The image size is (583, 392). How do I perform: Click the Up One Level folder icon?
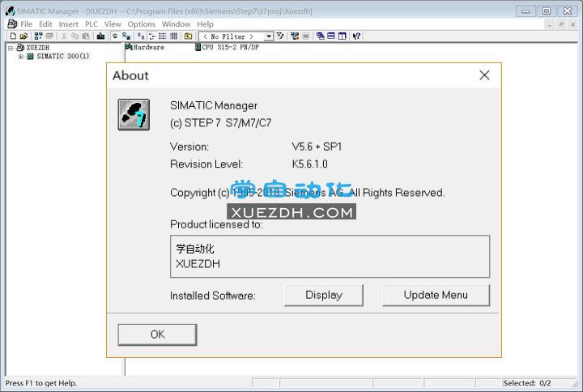click(x=188, y=36)
